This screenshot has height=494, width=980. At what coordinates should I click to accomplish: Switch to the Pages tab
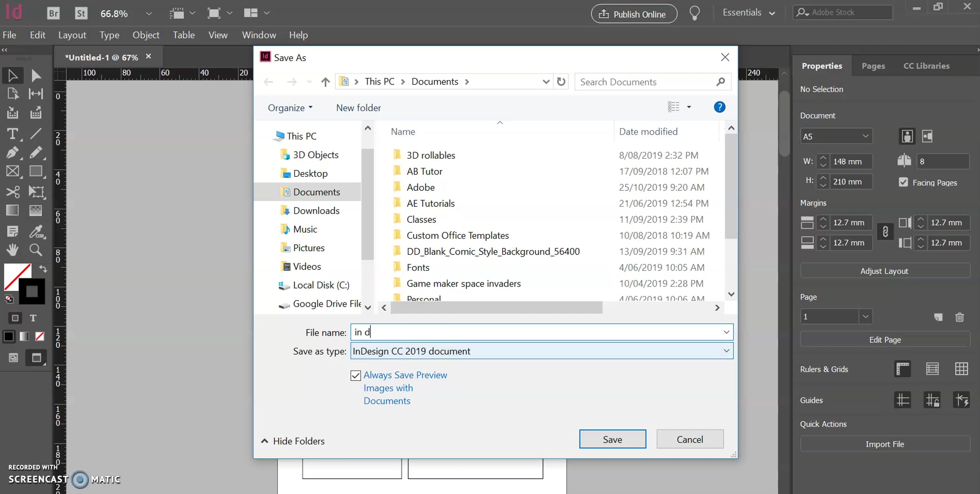coord(873,66)
